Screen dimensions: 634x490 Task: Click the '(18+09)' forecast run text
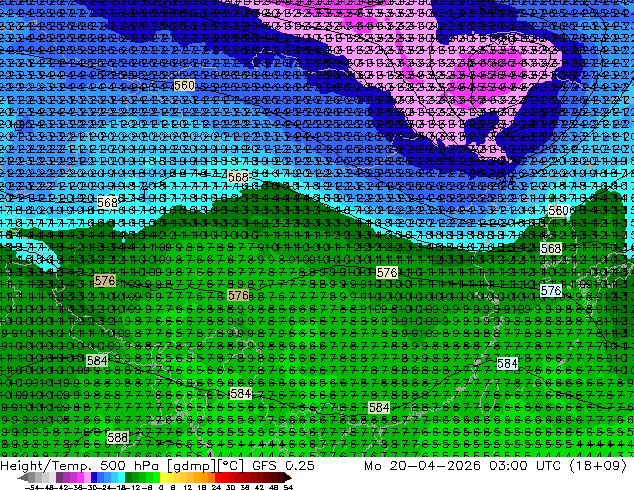point(598,466)
